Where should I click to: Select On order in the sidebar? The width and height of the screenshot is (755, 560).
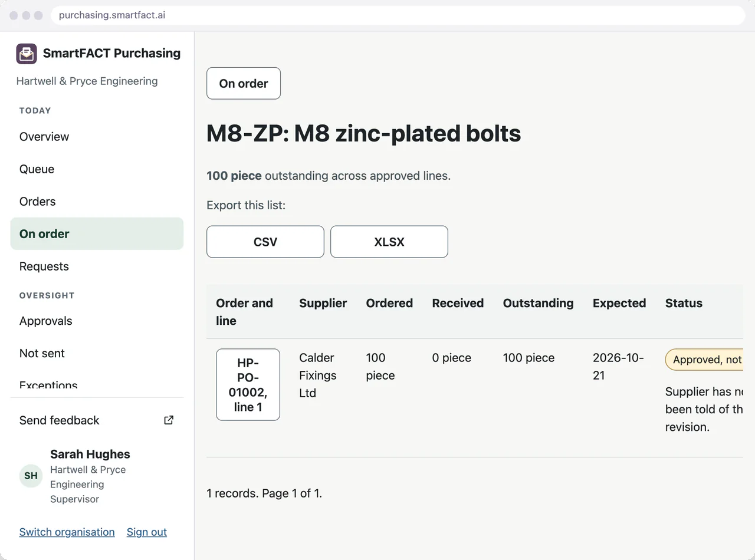tap(97, 234)
